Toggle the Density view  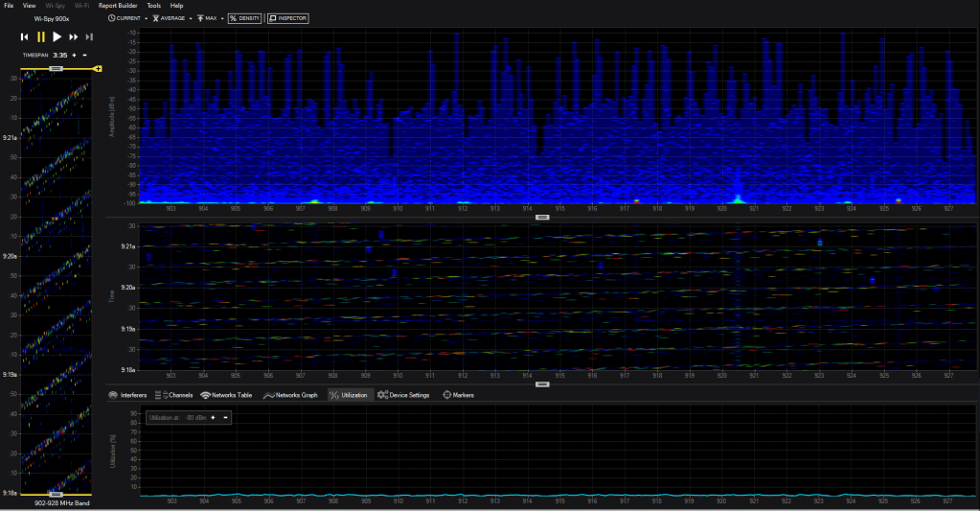tap(244, 18)
